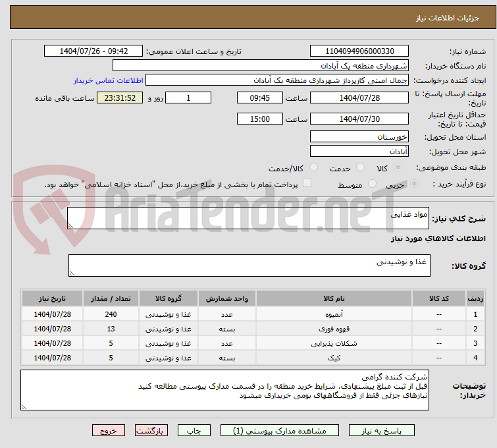This screenshot has width=497, height=448.
Task: Click the پاسخ به نیاز button
Action: 381,431
